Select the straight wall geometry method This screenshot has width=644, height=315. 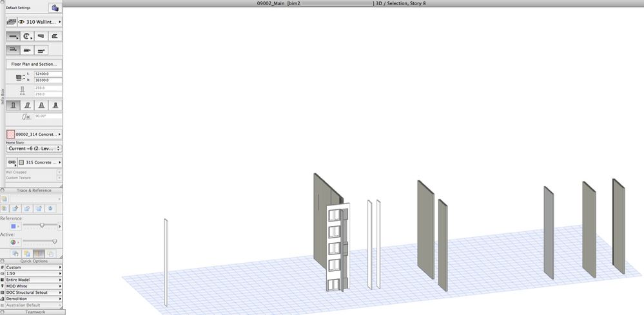(x=13, y=36)
